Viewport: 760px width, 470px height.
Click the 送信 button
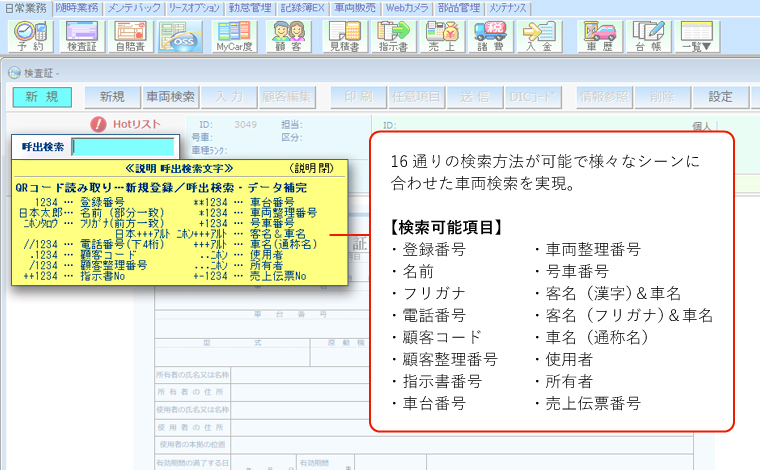(475, 97)
